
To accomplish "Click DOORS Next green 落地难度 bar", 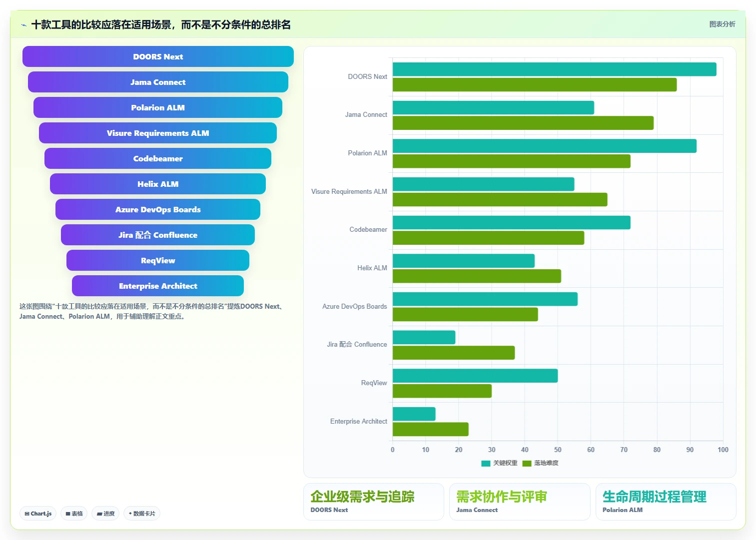I will pyautogui.click(x=535, y=85).
